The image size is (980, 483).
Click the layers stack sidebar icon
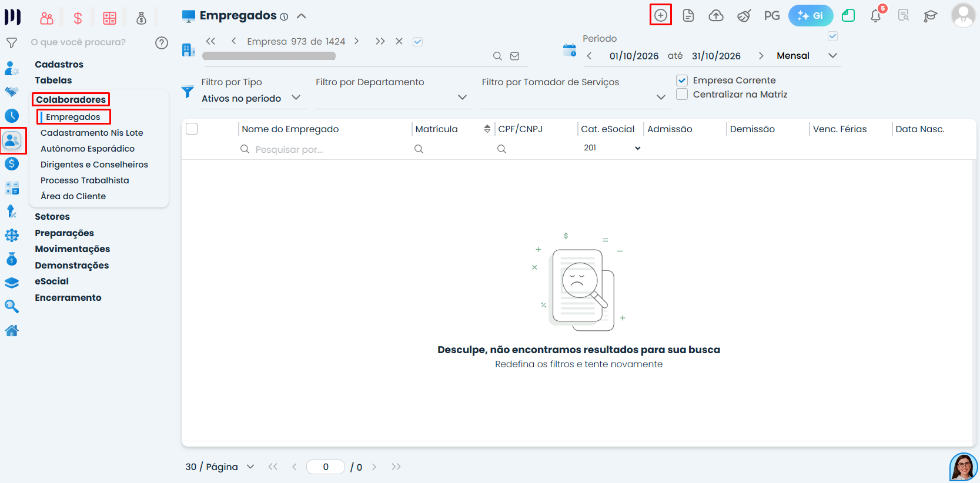coord(12,283)
